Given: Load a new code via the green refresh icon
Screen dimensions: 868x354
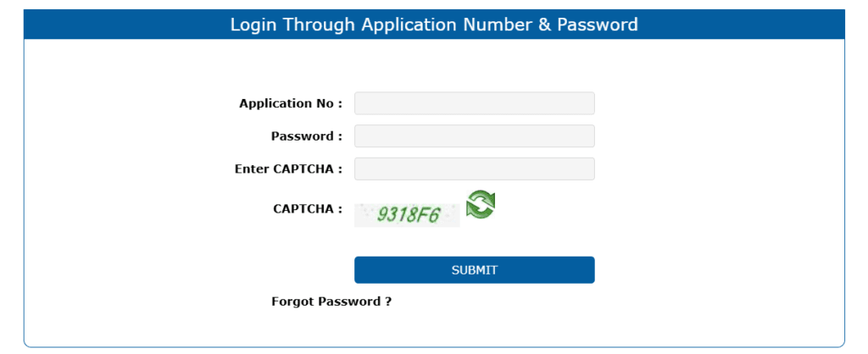Looking at the screenshot, I should (x=481, y=205).
